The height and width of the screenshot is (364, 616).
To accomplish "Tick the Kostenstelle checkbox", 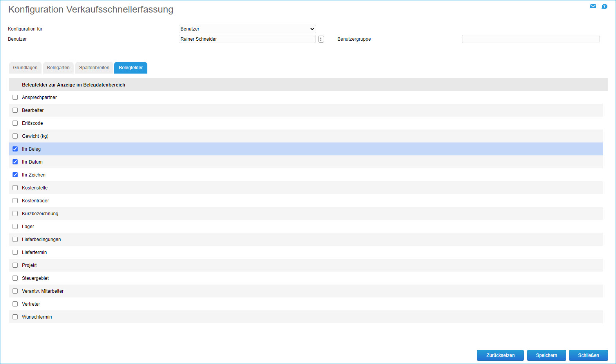I will click(x=15, y=188).
